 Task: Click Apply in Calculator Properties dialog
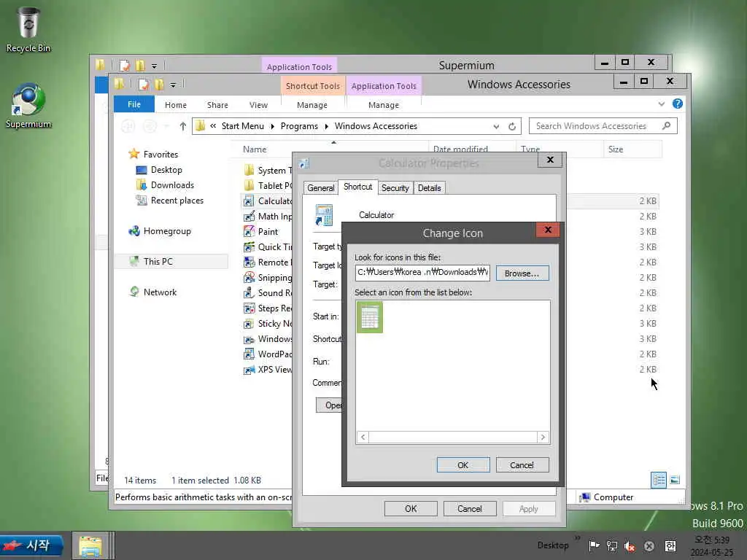529,508
